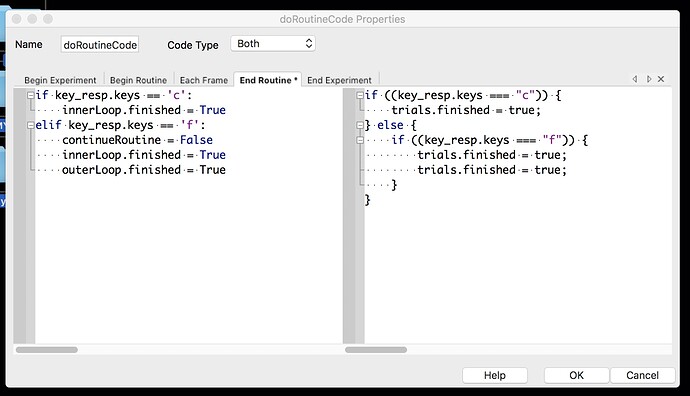
Task: Go to the End Experiment tab
Action: point(339,80)
